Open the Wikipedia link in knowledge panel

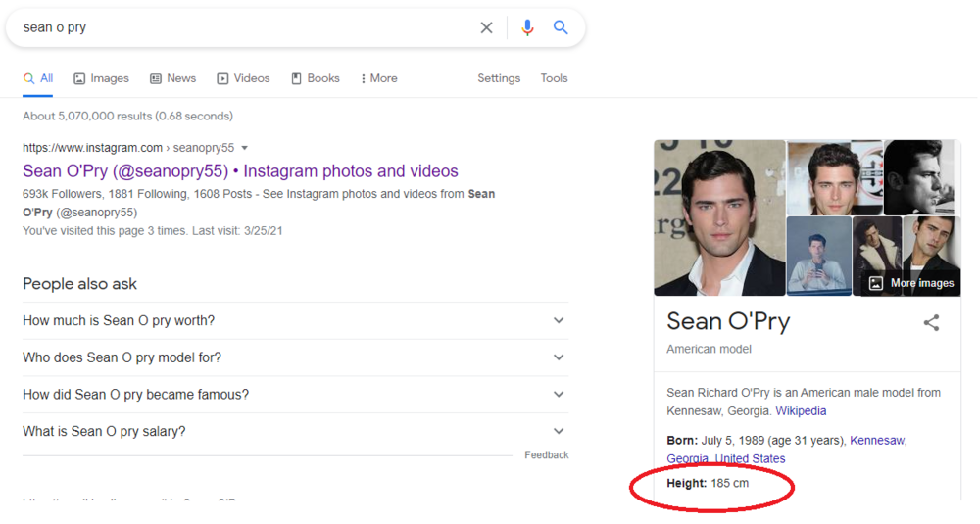801,411
